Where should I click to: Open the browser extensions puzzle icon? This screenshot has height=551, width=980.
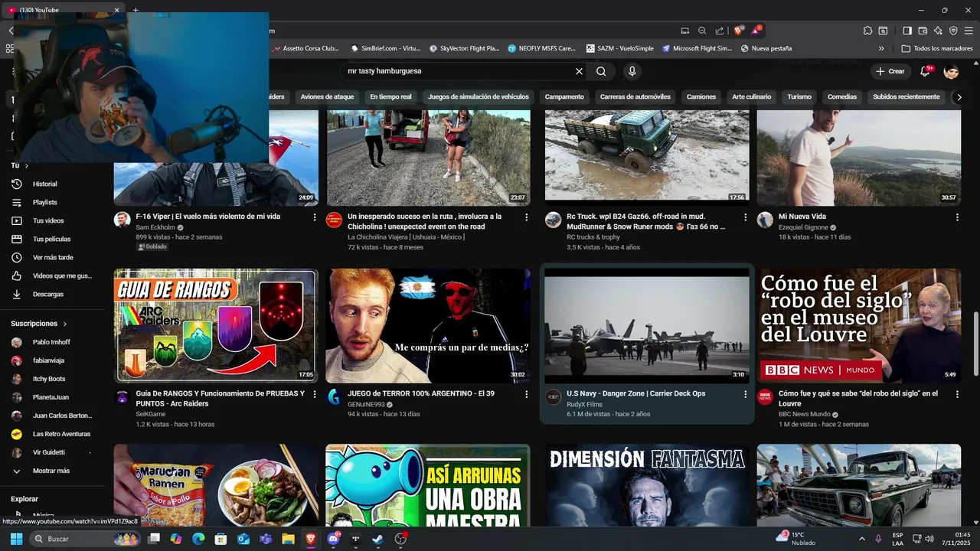point(867,31)
